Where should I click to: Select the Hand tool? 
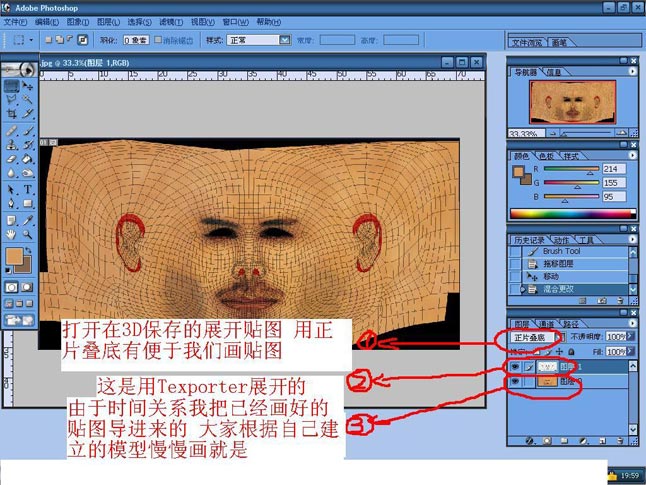coord(12,235)
